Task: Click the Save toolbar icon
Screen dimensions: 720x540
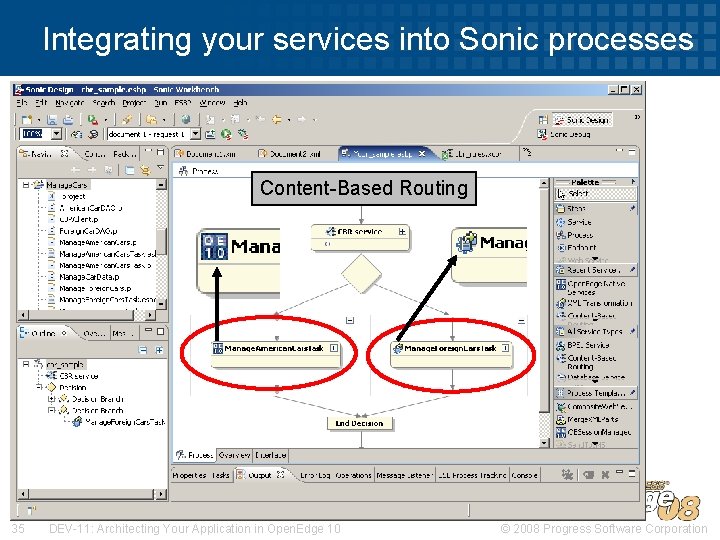Action: (51, 120)
